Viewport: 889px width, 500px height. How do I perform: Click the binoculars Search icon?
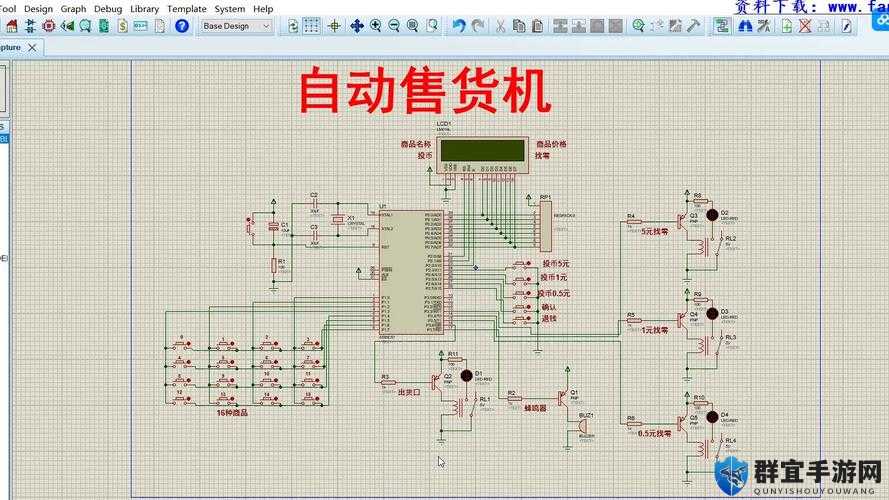(745, 26)
